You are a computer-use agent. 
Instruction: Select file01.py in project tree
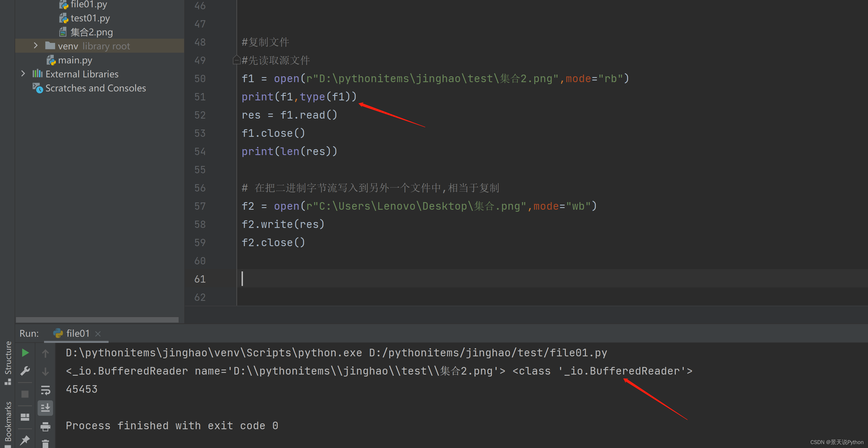coord(88,4)
